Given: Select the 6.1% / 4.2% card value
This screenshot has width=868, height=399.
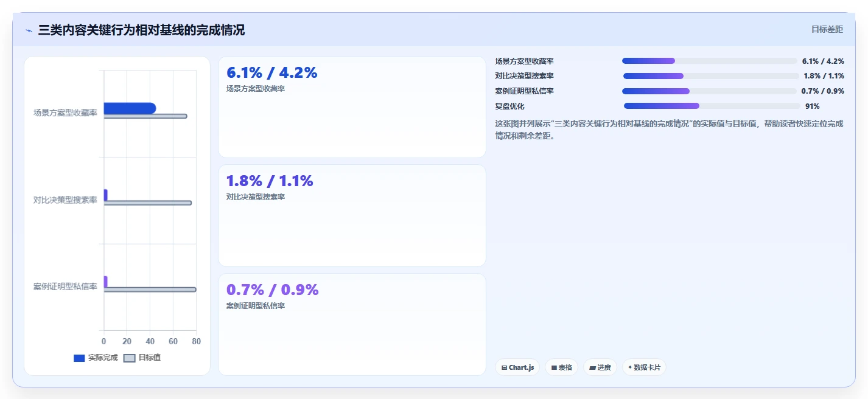Looking at the screenshot, I should click(x=272, y=72).
